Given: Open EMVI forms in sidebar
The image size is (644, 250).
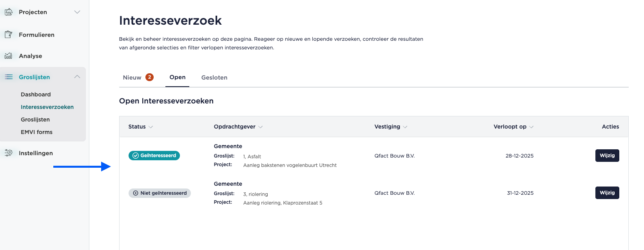Looking at the screenshot, I should coord(36,132).
